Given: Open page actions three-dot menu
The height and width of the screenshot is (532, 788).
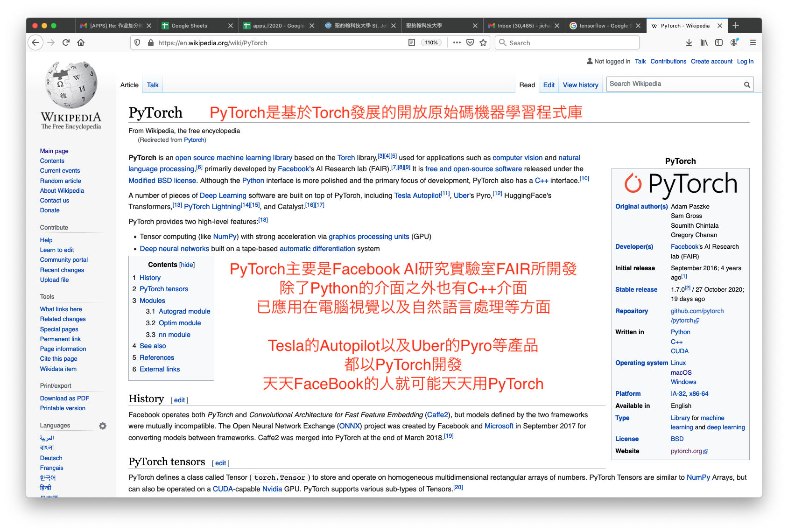Looking at the screenshot, I should click(x=457, y=42).
